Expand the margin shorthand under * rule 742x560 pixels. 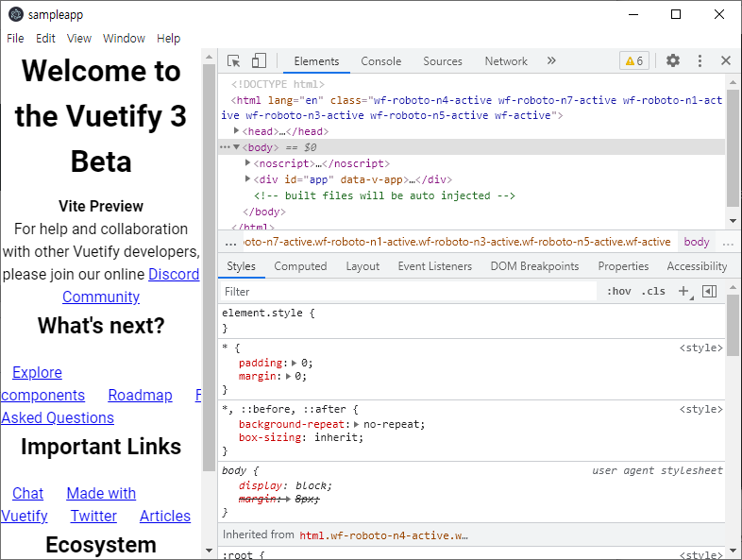tap(288, 377)
